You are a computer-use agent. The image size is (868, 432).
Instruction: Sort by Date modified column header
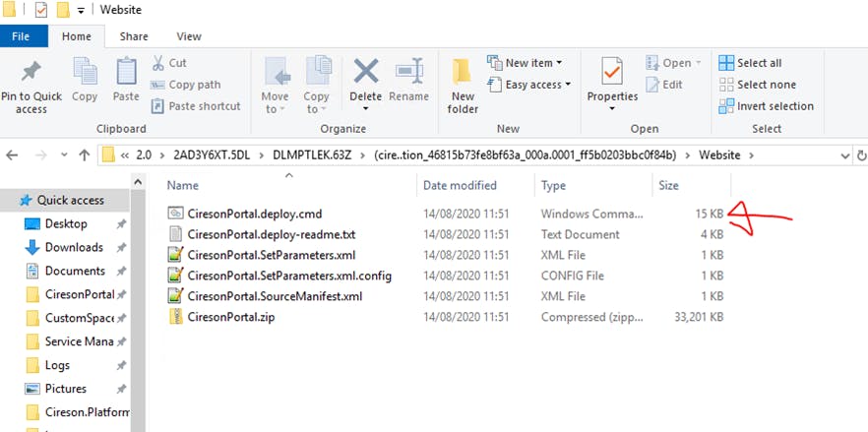(x=460, y=186)
